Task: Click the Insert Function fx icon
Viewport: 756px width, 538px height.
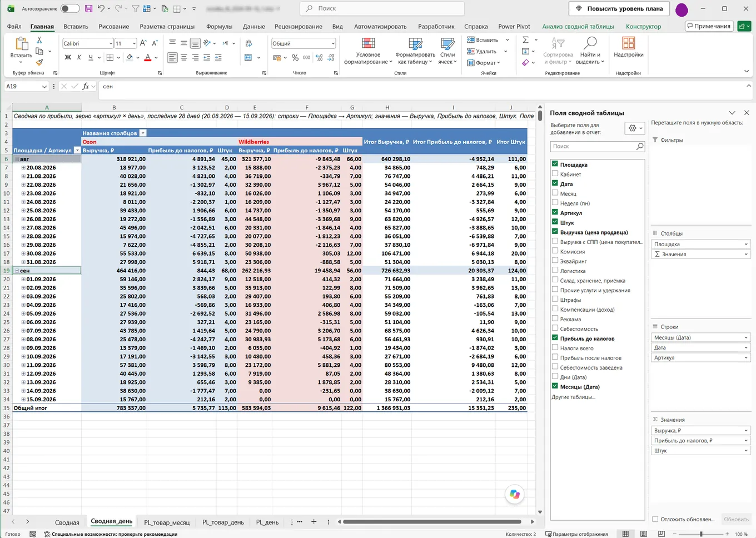Action: tap(86, 86)
